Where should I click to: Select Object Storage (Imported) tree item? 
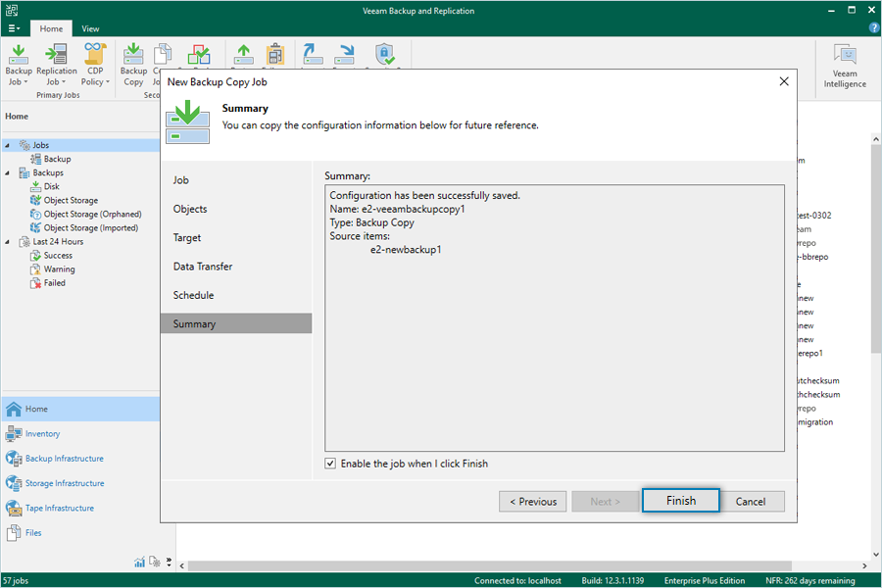(x=90, y=228)
